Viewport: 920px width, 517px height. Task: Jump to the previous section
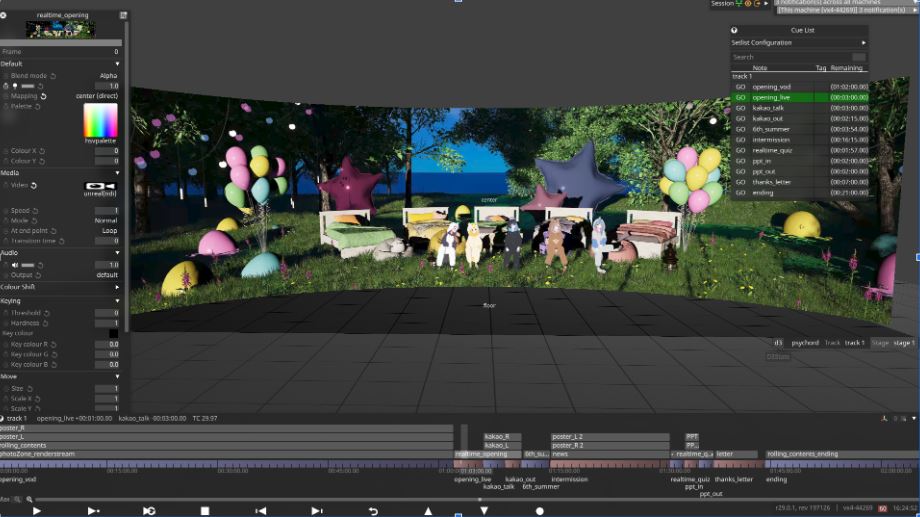coord(261,511)
